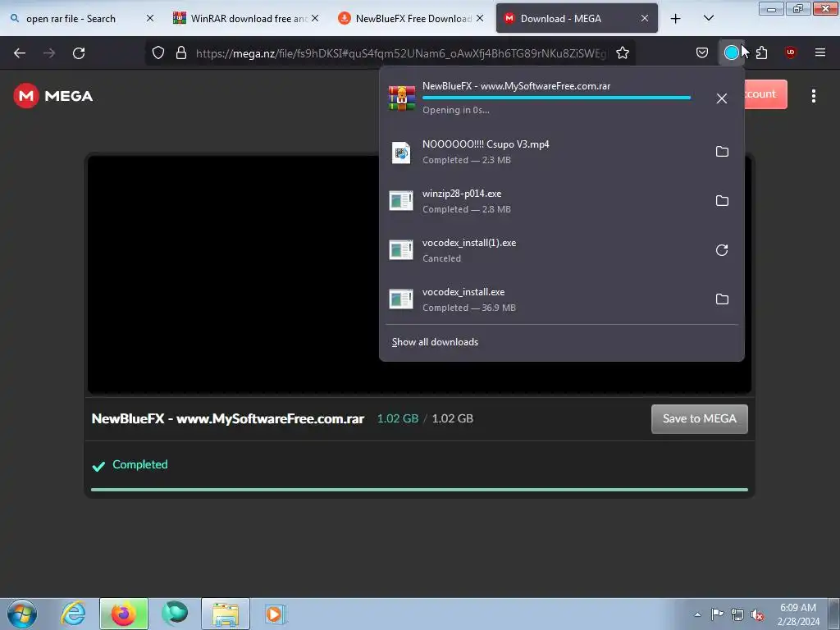Open folder containing NOOOOOO!!!! Csupo V3.mp4
Image resolution: width=840 pixels, height=630 pixels.
[722, 152]
